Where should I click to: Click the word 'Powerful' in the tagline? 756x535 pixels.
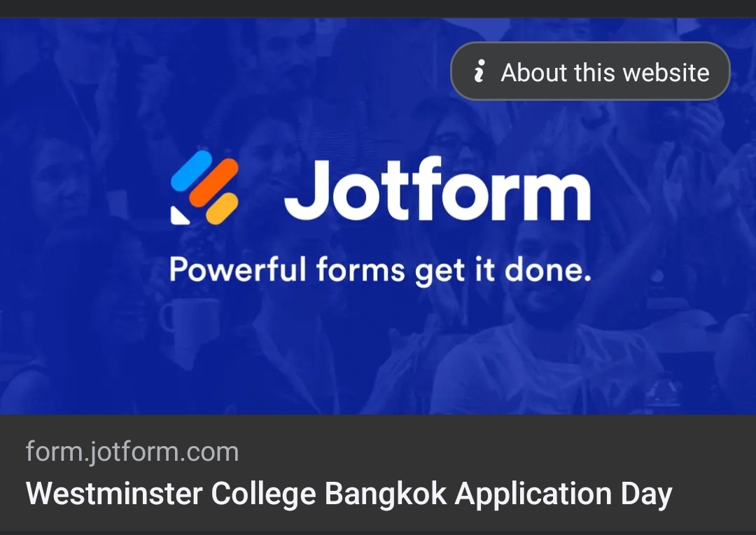coord(238,269)
